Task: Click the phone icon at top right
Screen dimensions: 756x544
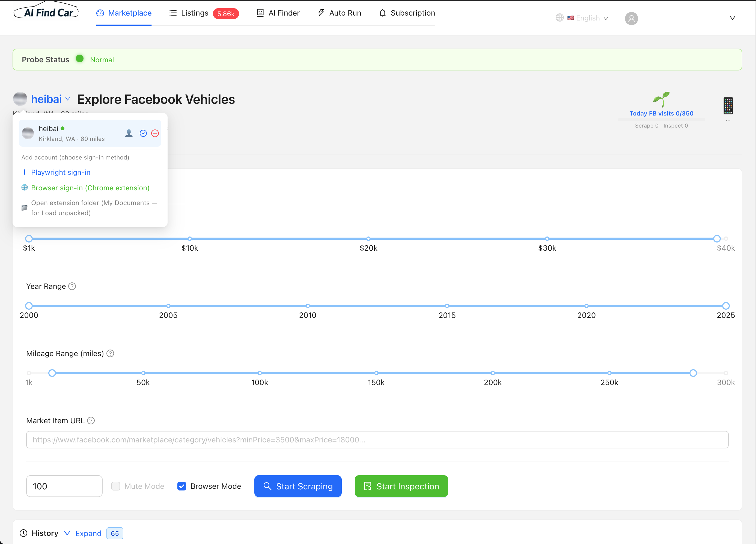Action: (x=728, y=106)
